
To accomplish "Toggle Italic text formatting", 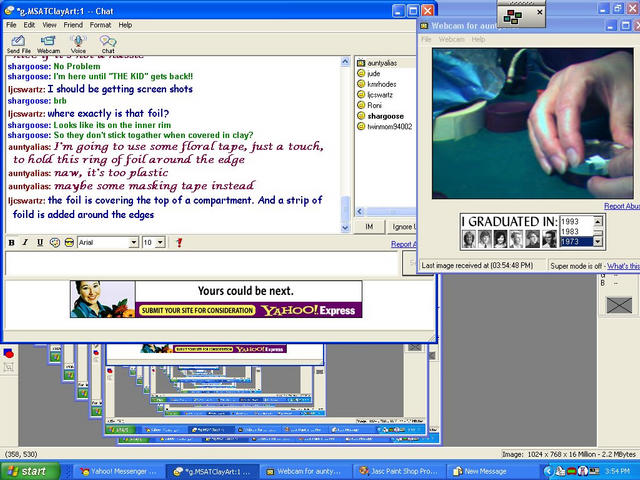I will tap(25, 242).
